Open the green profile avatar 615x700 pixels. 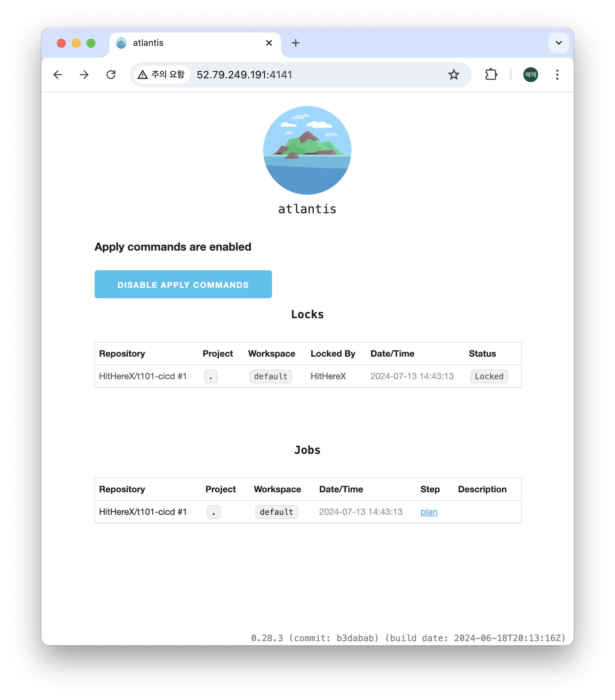530,75
